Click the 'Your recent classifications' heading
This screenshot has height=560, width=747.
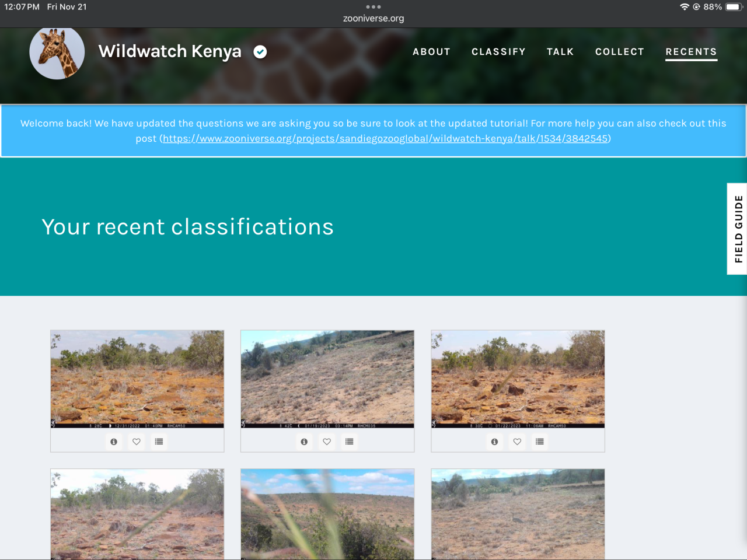pyautogui.click(x=188, y=227)
